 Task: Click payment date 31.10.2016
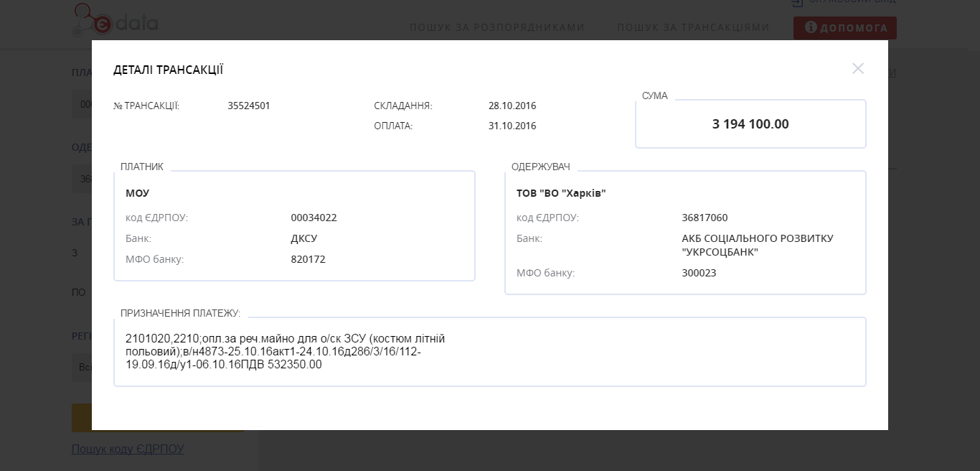(512, 126)
